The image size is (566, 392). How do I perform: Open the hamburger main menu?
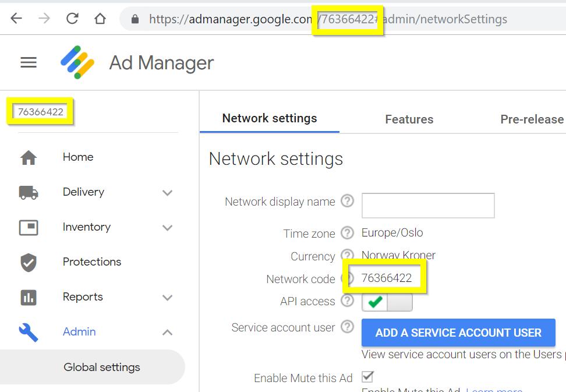tap(29, 62)
